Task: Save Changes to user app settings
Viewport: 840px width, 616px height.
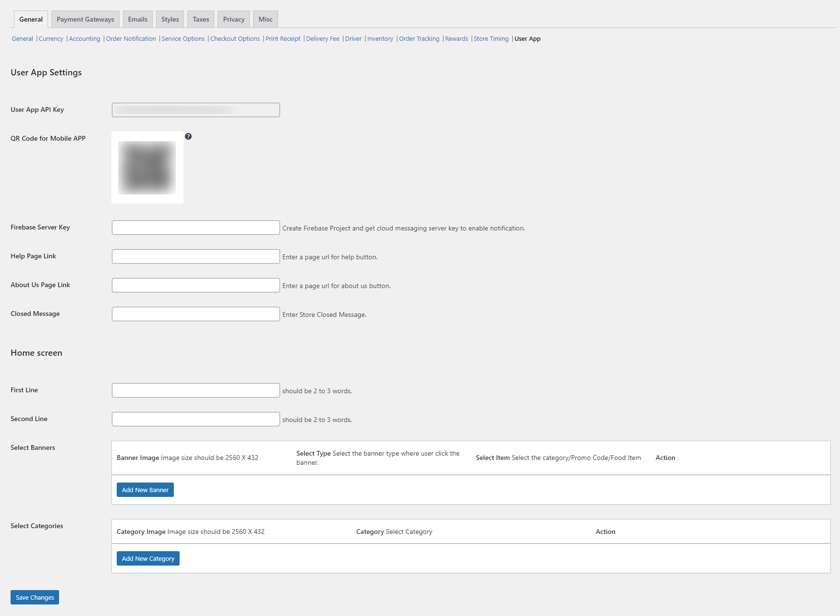Action: pos(35,597)
